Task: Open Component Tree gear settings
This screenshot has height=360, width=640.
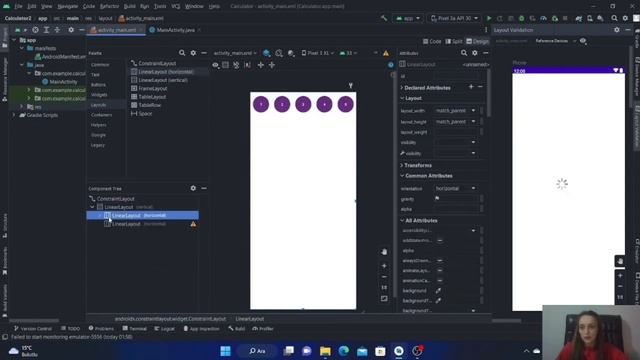Action: [x=193, y=188]
